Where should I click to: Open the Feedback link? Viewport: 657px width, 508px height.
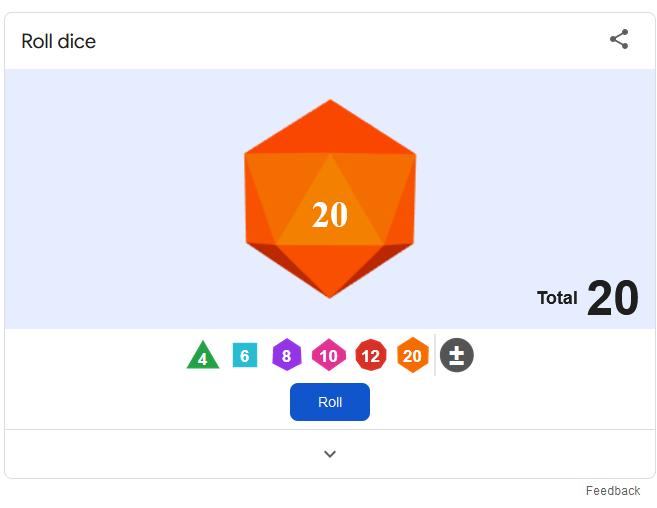click(613, 491)
